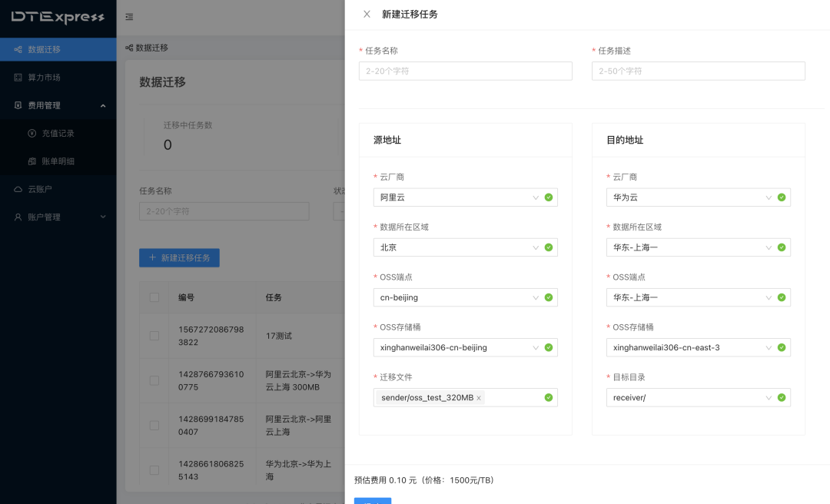Focus the 任务描述 input field

tap(698, 71)
